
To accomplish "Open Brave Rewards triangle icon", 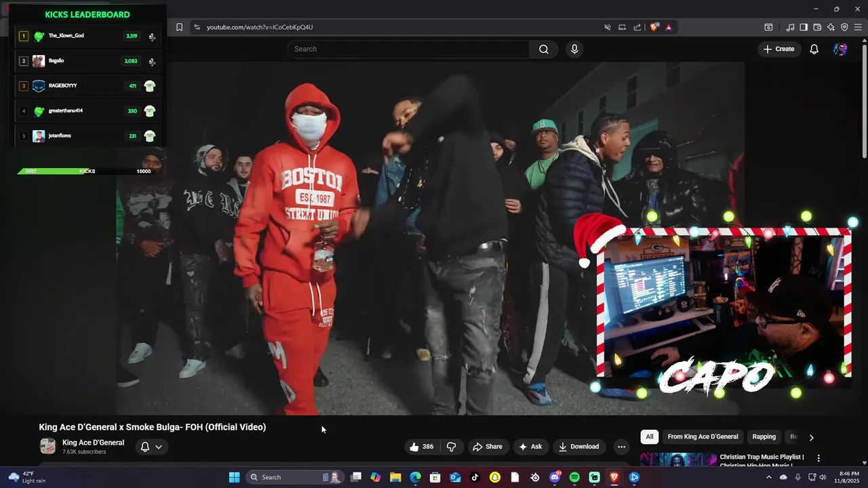I will point(669,27).
